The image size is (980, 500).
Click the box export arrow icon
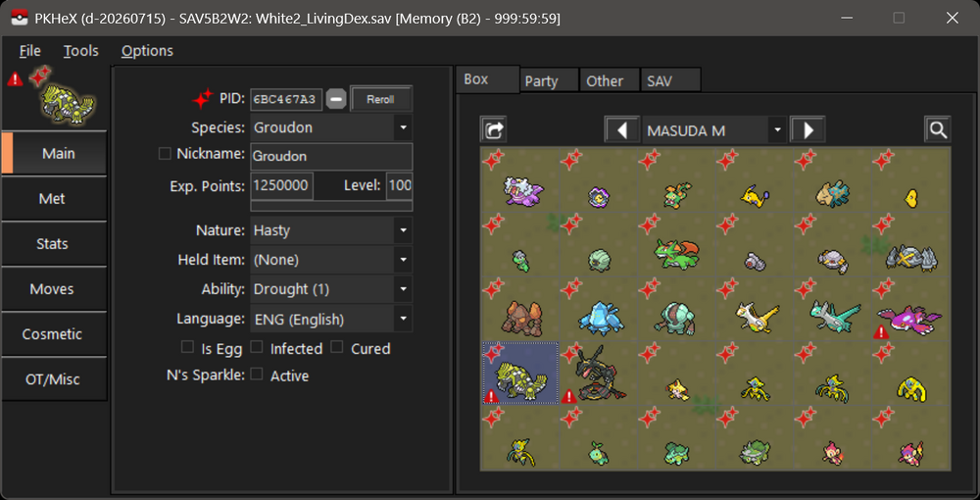494,130
